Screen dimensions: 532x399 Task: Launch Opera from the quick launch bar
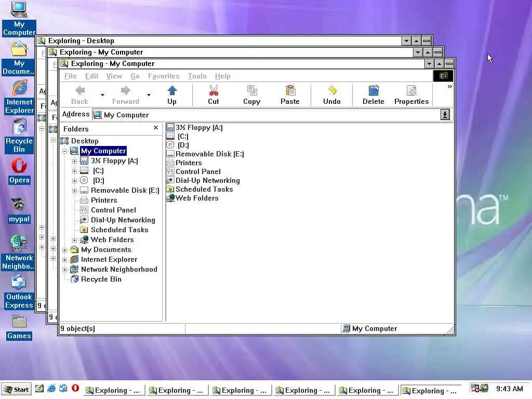click(75, 389)
